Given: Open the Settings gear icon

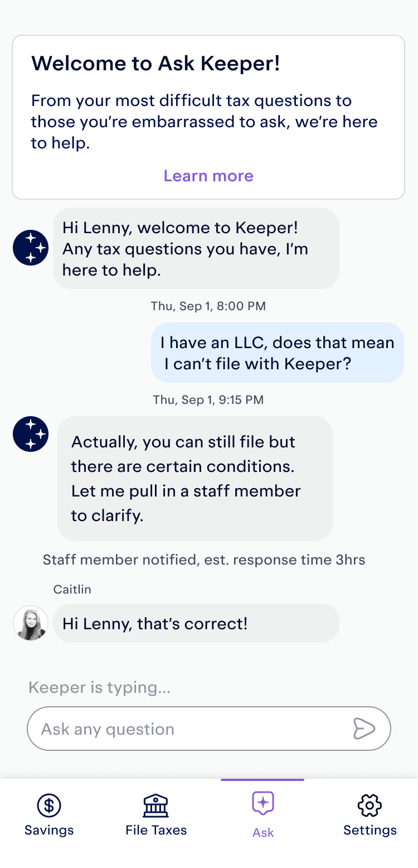Looking at the screenshot, I should [x=370, y=805].
